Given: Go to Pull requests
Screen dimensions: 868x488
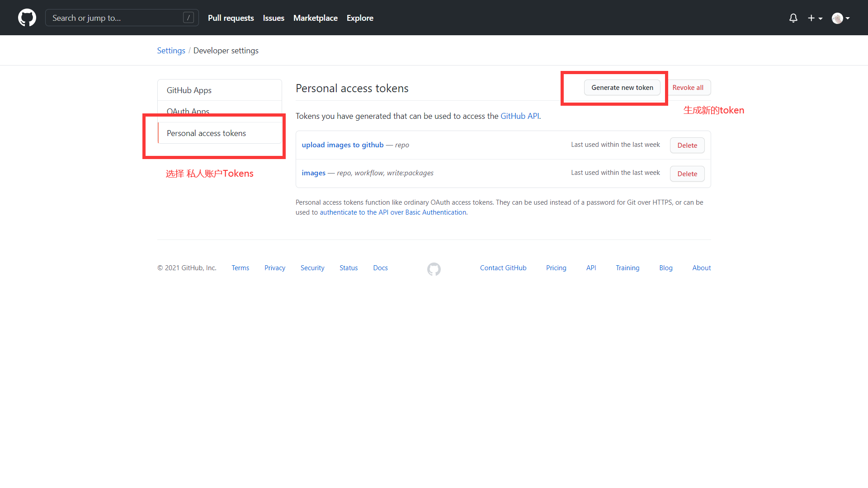Looking at the screenshot, I should [x=231, y=18].
